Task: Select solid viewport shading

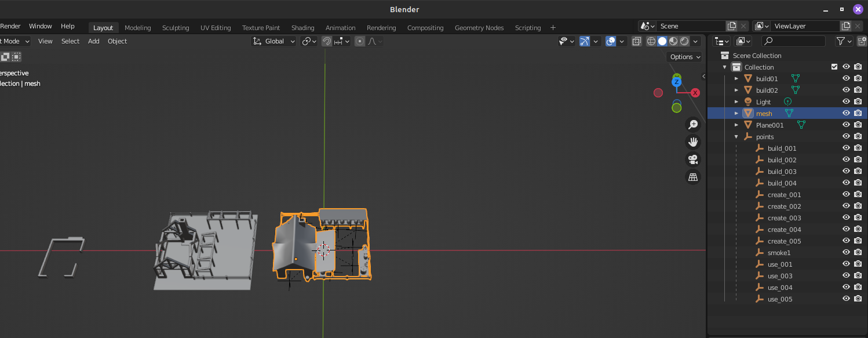Action: [x=662, y=41]
